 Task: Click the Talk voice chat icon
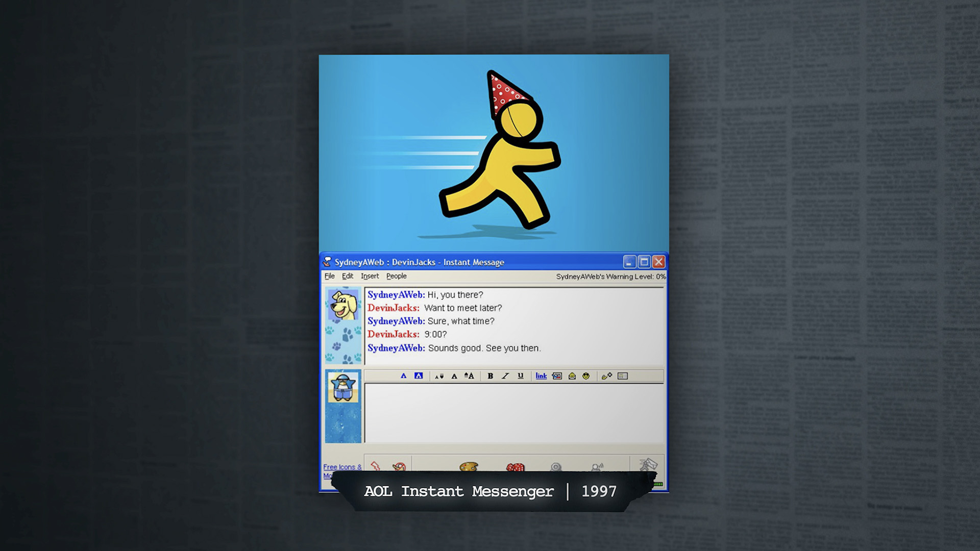[597, 467]
